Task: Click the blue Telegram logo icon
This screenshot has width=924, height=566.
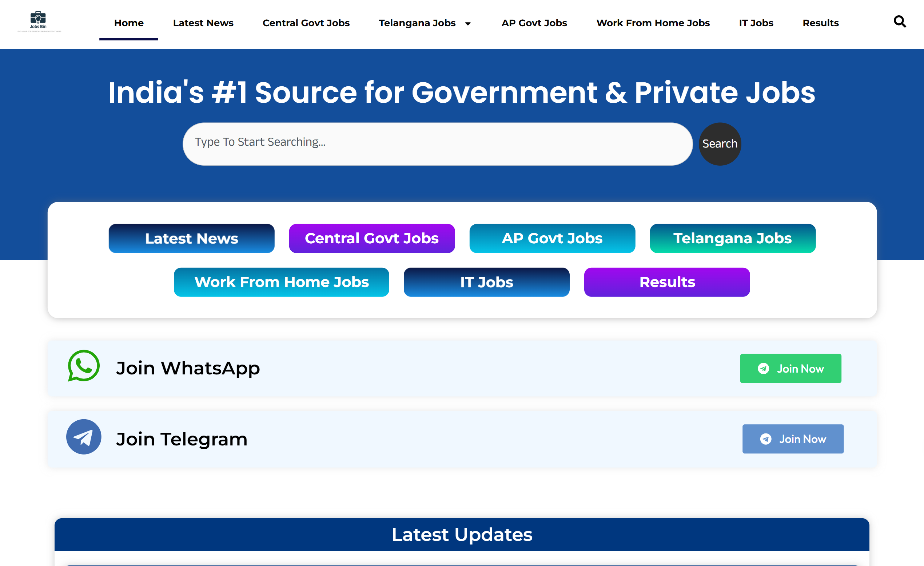Action: pyautogui.click(x=84, y=437)
